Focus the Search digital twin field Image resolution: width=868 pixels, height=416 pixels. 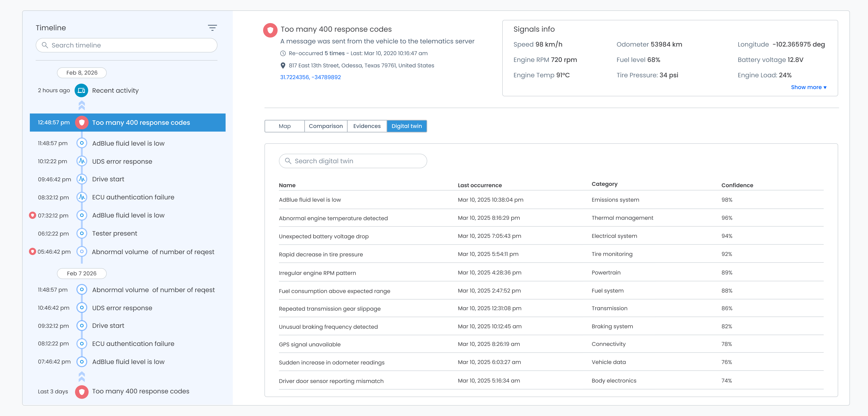[x=353, y=161]
